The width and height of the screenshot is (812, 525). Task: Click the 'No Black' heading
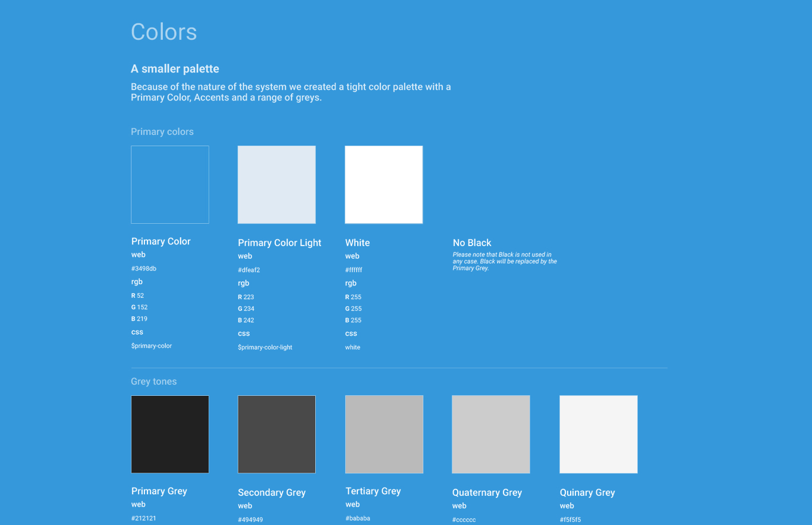click(x=472, y=243)
